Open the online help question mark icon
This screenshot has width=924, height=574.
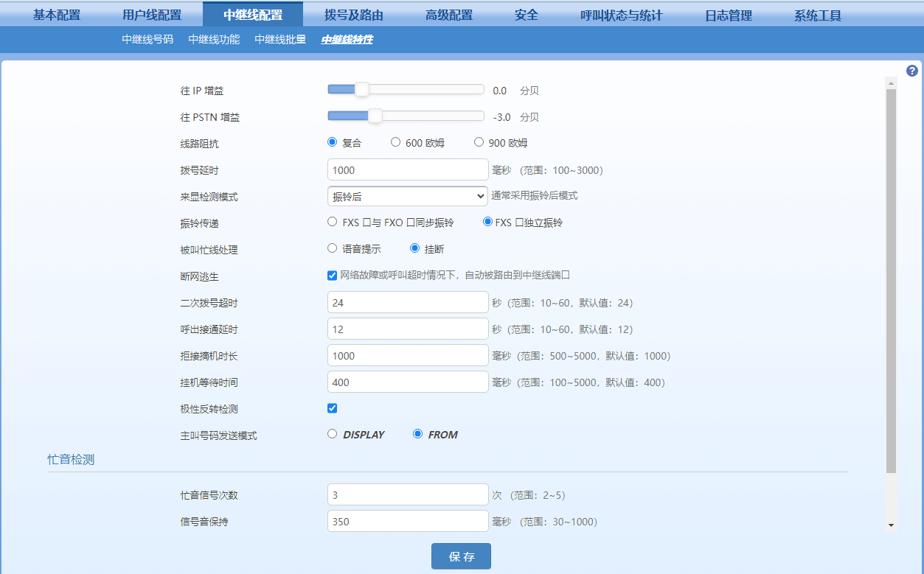911,71
